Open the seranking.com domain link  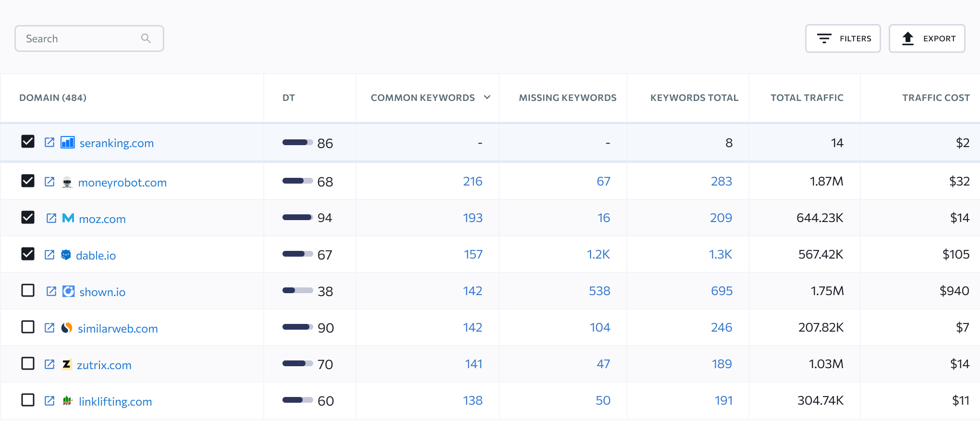[117, 143]
